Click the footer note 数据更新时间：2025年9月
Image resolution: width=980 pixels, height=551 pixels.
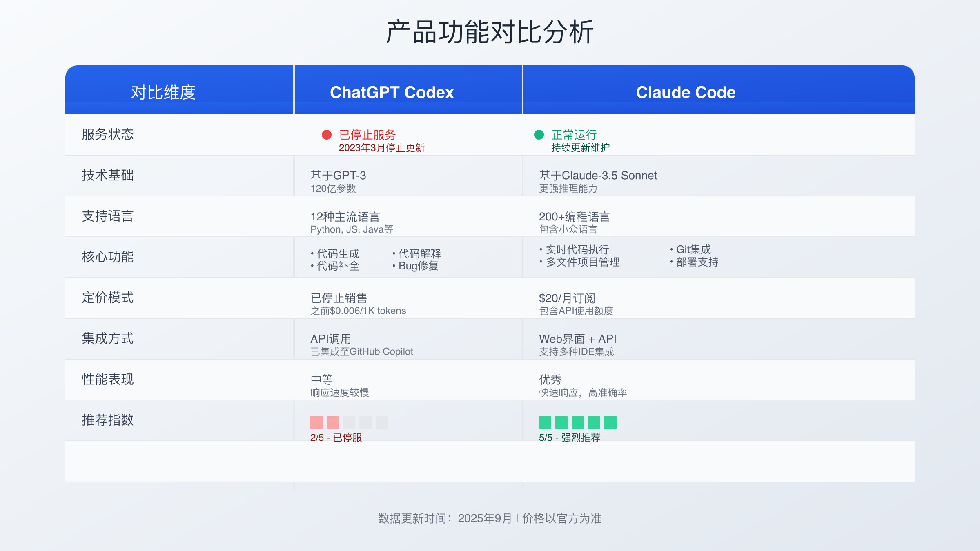point(445,518)
